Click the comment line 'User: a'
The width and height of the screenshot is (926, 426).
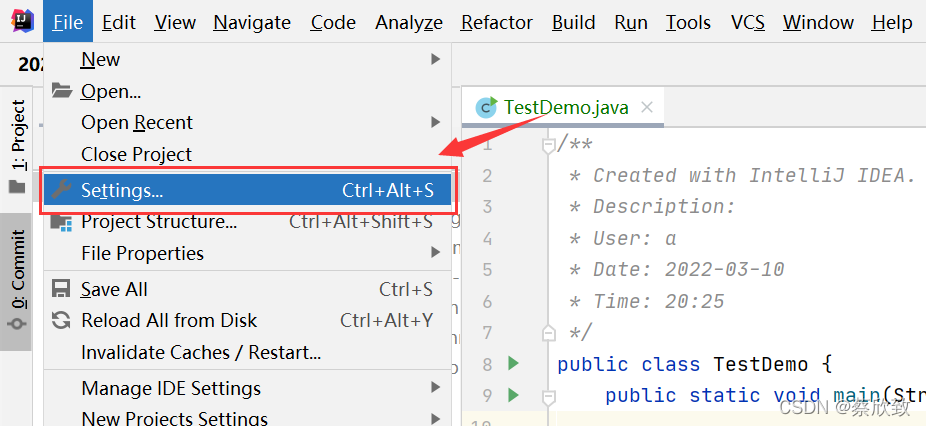[x=634, y=238]
